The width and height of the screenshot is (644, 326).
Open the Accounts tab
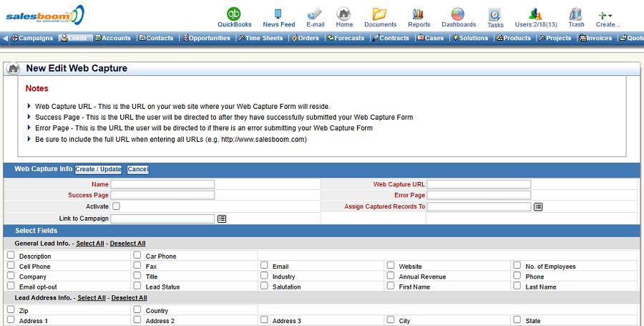pyautogui.click(x=113, y=38)
